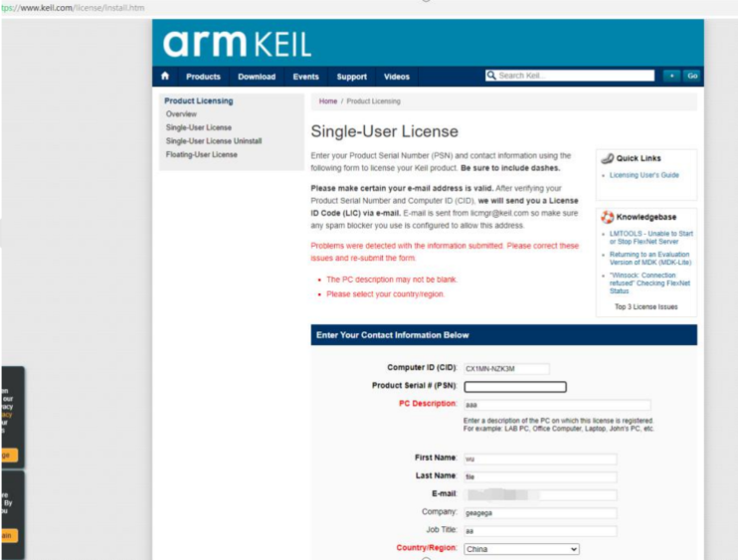The width and height of the screenshot is (738, 560).
Task: Click the 'Please select your country/region' error
Action: pos(386,294)
